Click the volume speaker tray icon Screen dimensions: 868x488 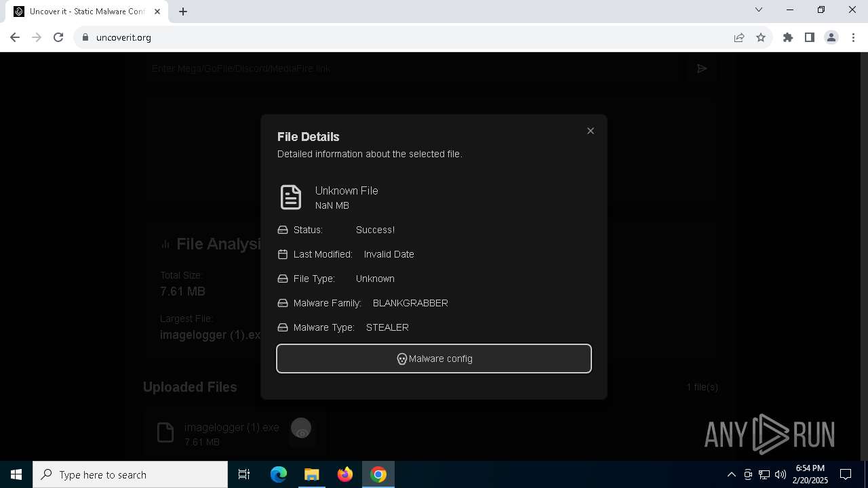[781, 474]
